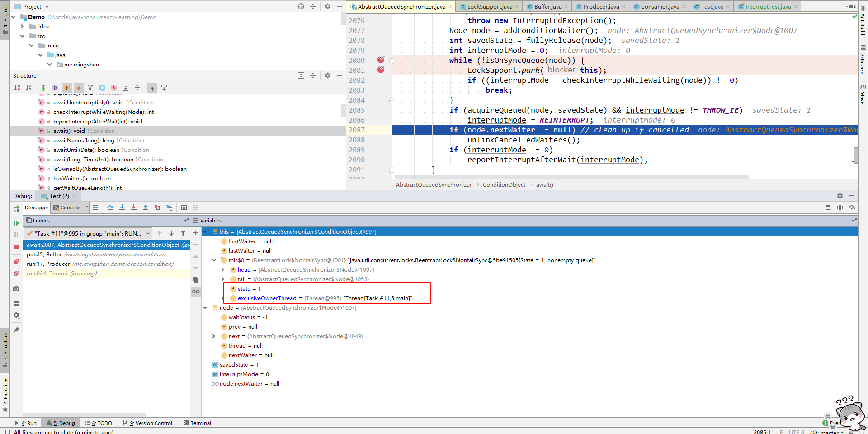Image resolution: width=868 pixels, height=434 pixels.
Task: Click Structure sort by visibility icon
Action: click(17, 88)
